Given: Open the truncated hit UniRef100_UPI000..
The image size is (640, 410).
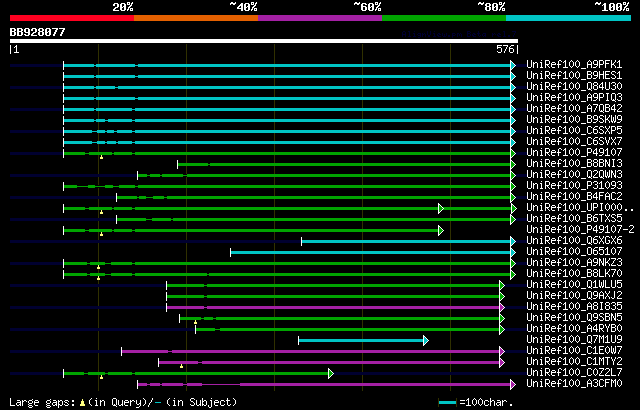Looking at the screenshot, I should [x=580, y=208].
